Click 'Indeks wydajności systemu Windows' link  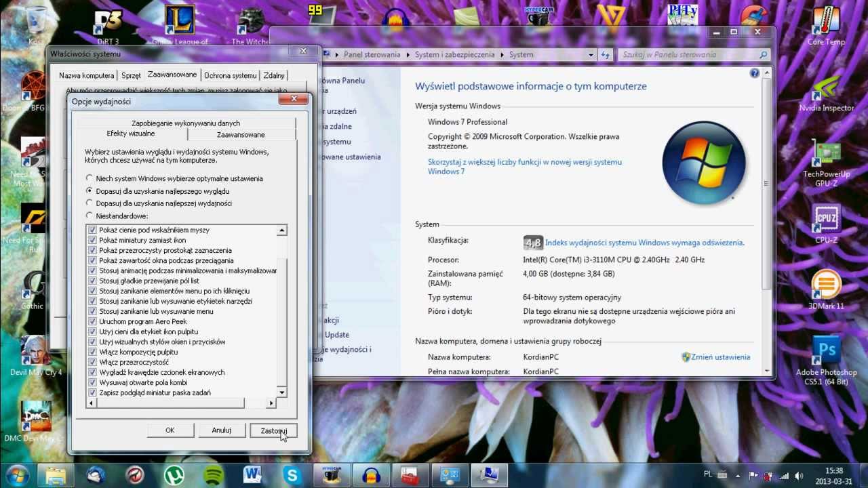click(644, 243)
